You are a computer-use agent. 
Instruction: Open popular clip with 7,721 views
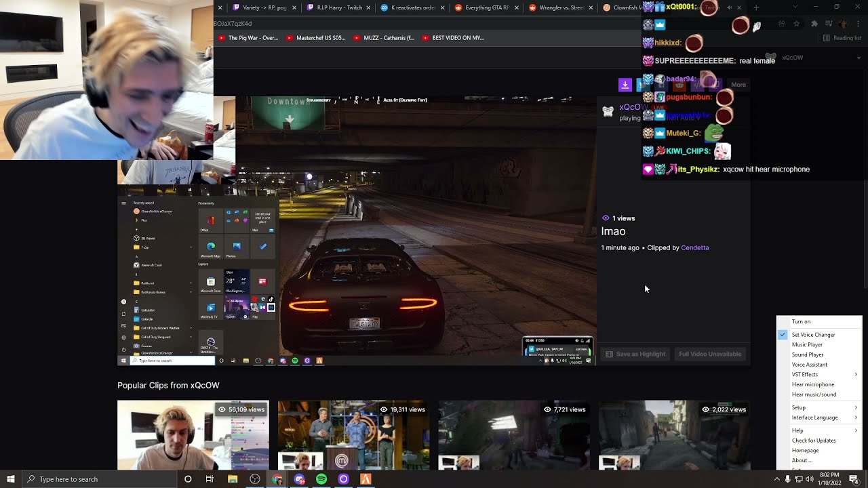tap(513, 435)
